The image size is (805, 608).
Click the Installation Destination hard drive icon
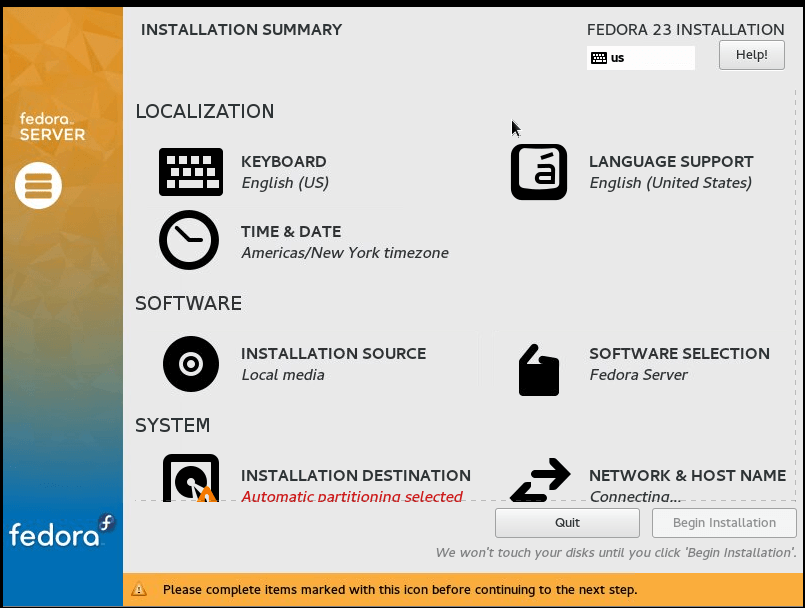click(x=190, y=478)
